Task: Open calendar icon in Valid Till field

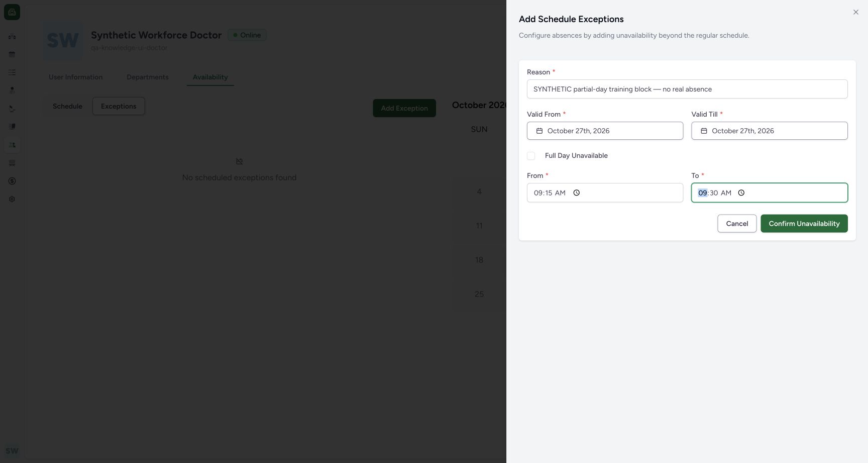Action: pos(704,131)
